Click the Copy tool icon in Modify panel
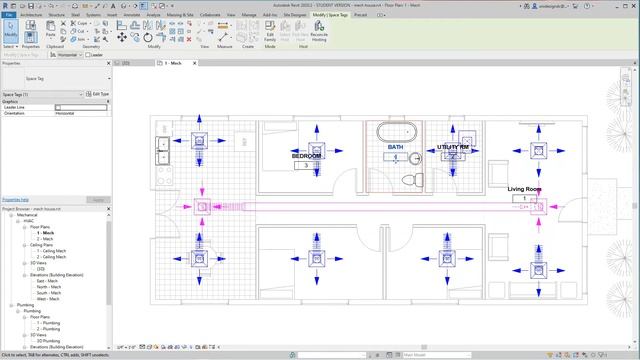Screen dimensions: 640x360 135,38
